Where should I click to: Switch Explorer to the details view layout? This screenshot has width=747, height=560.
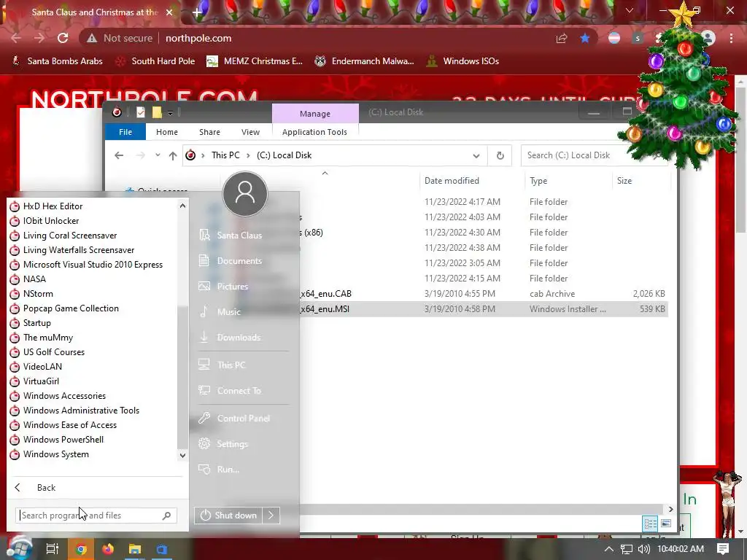pyautogui.click(x=650, y=524)
